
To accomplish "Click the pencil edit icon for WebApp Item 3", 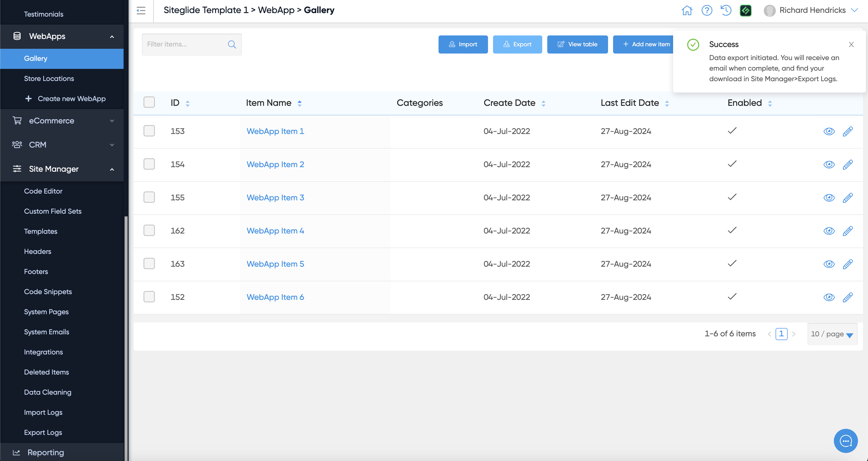I will (x=847, y=198).
